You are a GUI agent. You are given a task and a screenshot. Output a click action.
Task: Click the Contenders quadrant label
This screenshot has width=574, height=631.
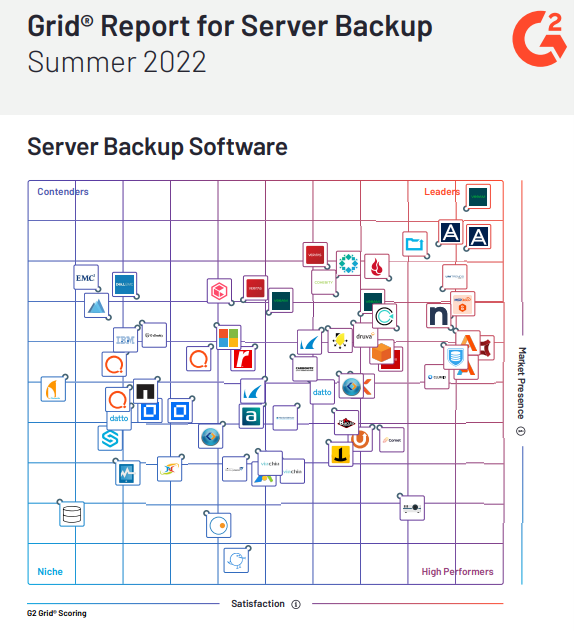pyautogui.click(x=63, y=192)
